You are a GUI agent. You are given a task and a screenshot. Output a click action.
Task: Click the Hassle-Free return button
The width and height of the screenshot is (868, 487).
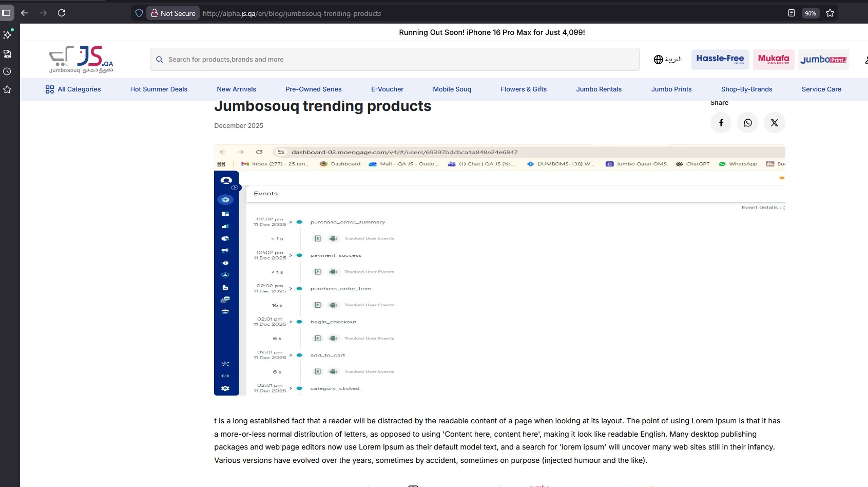720,60
